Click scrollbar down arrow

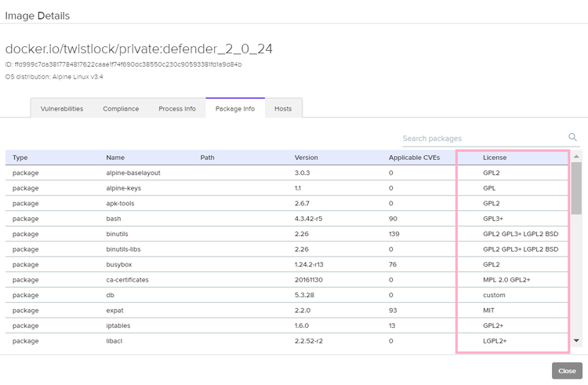(577, 341)
